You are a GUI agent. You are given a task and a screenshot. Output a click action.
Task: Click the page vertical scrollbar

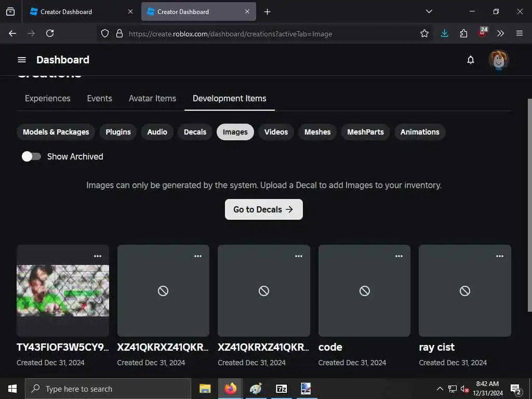coord(529,205)
